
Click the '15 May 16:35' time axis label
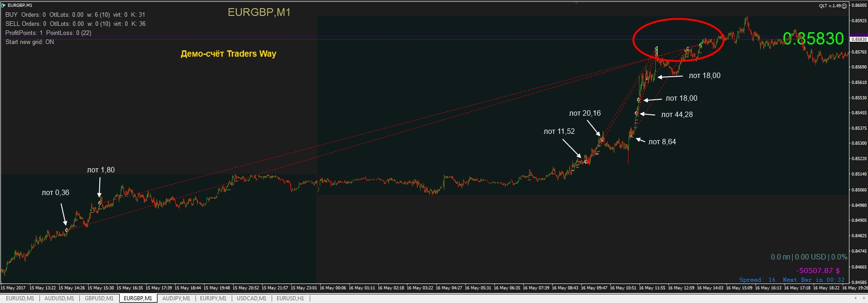coord(130,288)
